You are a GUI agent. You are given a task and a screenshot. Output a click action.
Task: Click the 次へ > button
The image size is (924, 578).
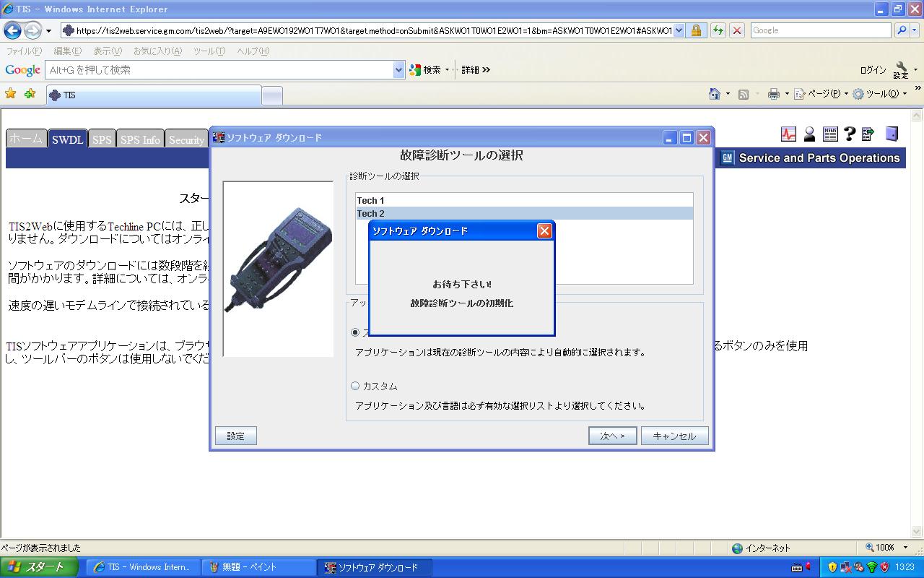612,436
